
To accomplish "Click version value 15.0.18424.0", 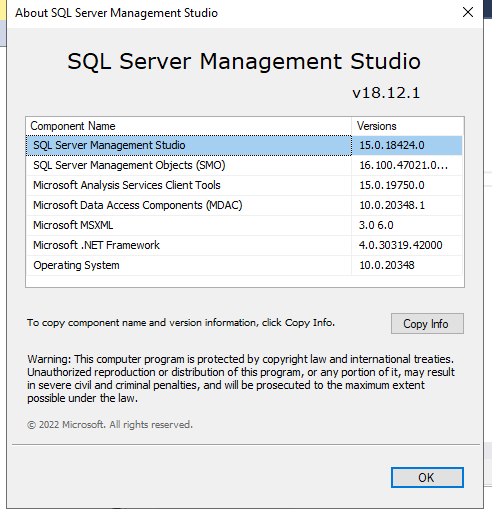I will tap(392, 145).
